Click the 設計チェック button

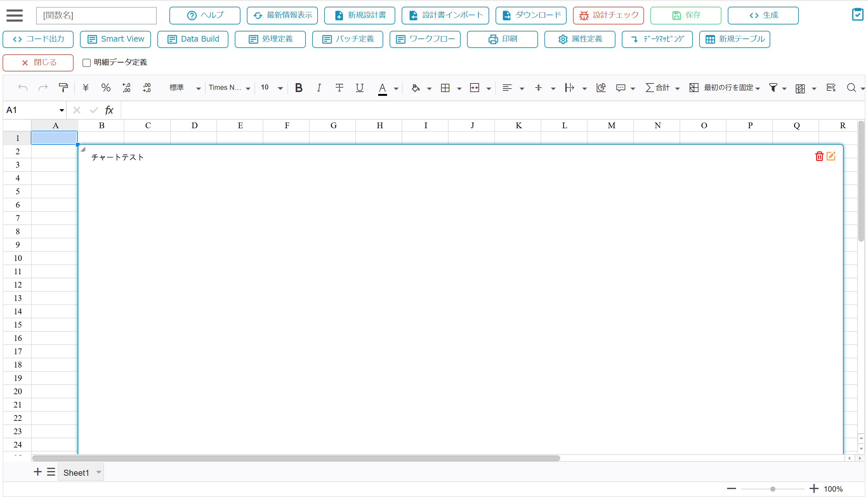coord(608,15)
